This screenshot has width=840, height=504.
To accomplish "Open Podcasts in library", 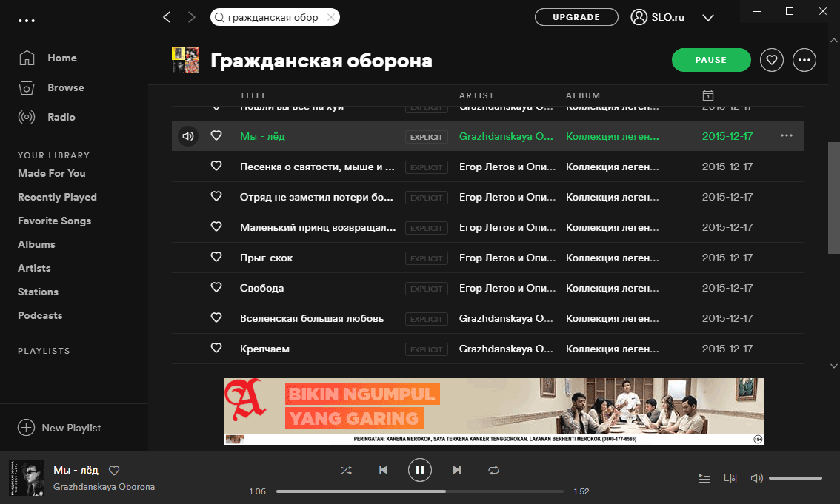I will point(40,315).
